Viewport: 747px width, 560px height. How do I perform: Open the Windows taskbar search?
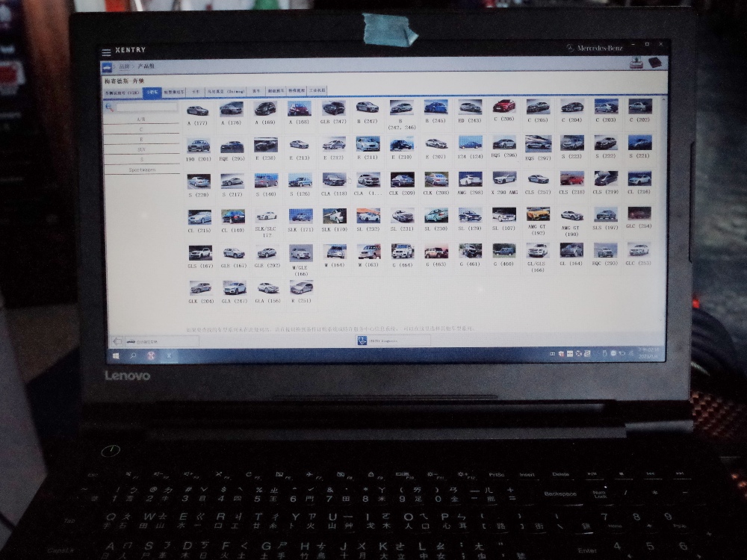[133, 355]
